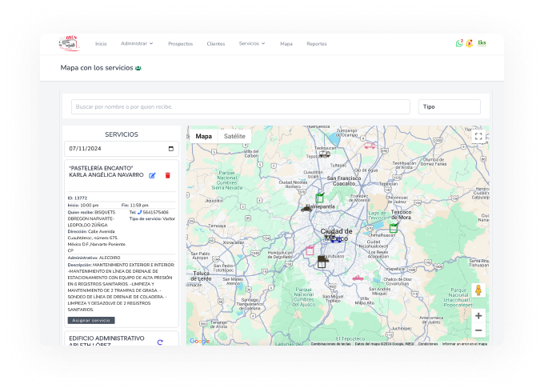The height and width of the screenshot is (392, 544).
Task: Click the search by name field
Action: [x=240, y=106]
